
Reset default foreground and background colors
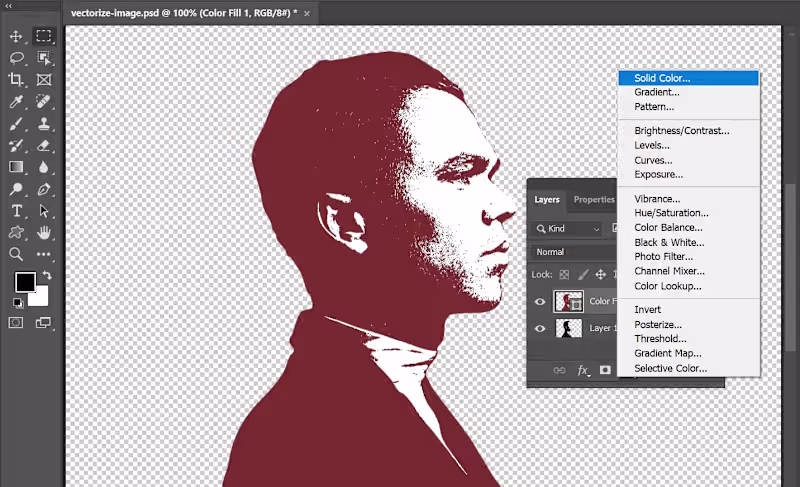pos(18,303)
